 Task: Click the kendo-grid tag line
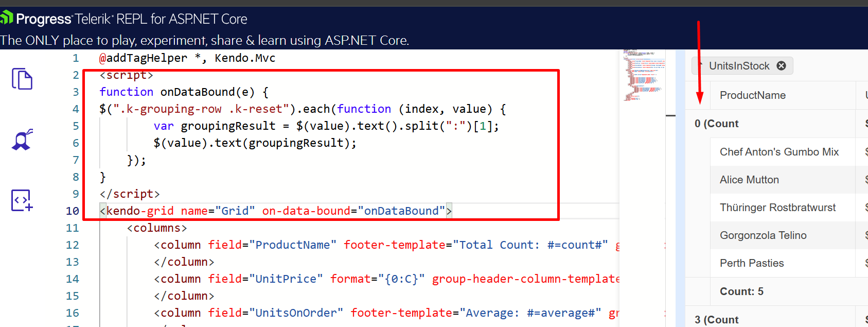pos(276,211)
